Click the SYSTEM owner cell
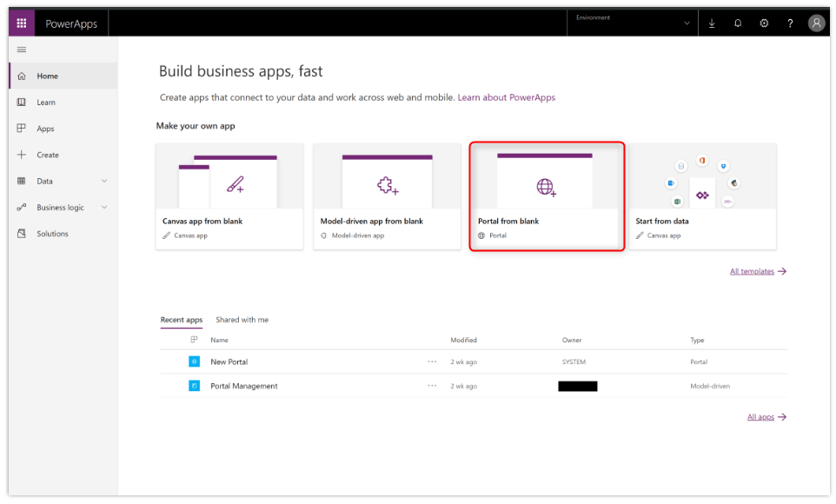The height and width of the screenshot is (504, 836). point(574,361)
